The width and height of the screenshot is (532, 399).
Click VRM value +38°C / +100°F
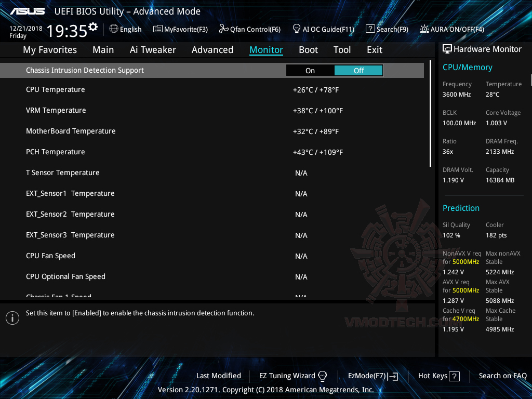[x=318, y=111]
